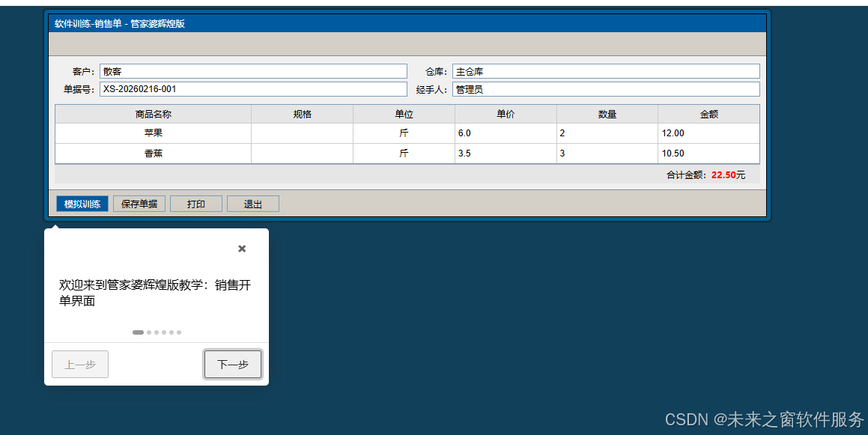This screenshot has width=868, height=435.
Task: Focus the 经手人 field containing 管理员
Action: coord(606,89)
